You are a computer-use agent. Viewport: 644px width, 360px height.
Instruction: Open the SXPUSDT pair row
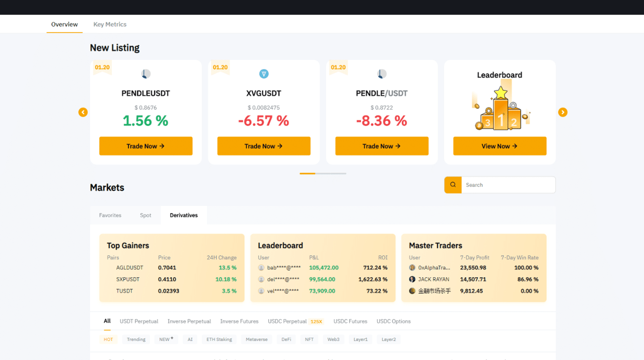click(171, 280)
